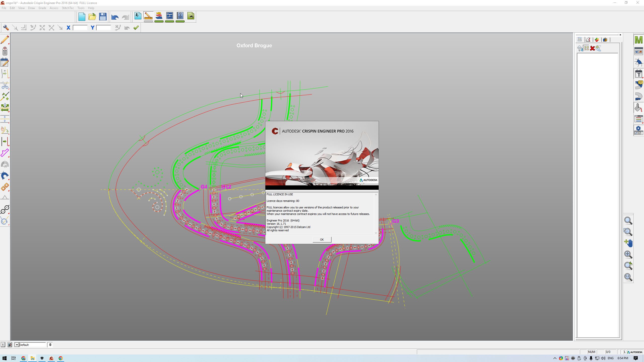The image size is (644, 362).
Task: Click the blue undo arrow
Action: tap(115, 17)
